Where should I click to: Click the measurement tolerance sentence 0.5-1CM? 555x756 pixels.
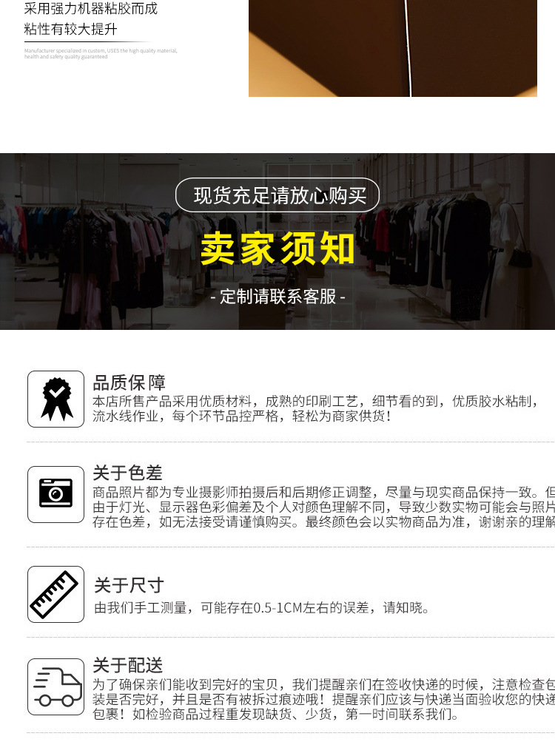pos(262,607)
